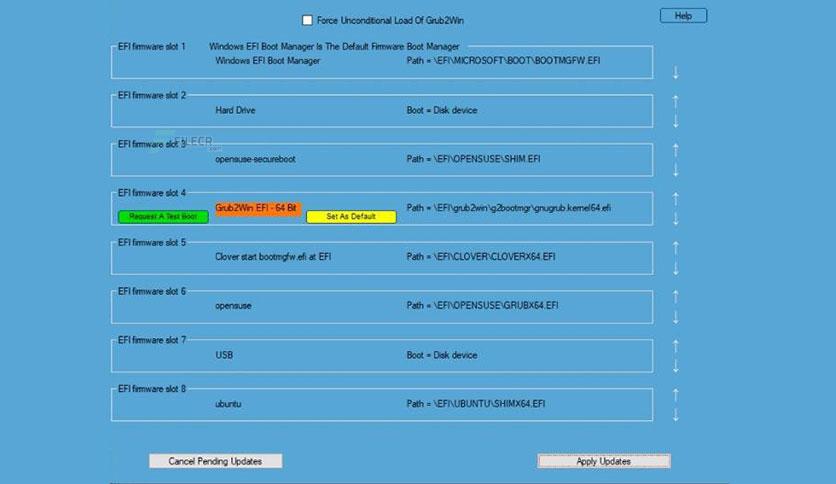Viewport: 836px width, 484px height.
Task: Click path \EFI\MICROSOFT\BOOT\BOOTMGFW.EFI
Action: pos(503,61)
